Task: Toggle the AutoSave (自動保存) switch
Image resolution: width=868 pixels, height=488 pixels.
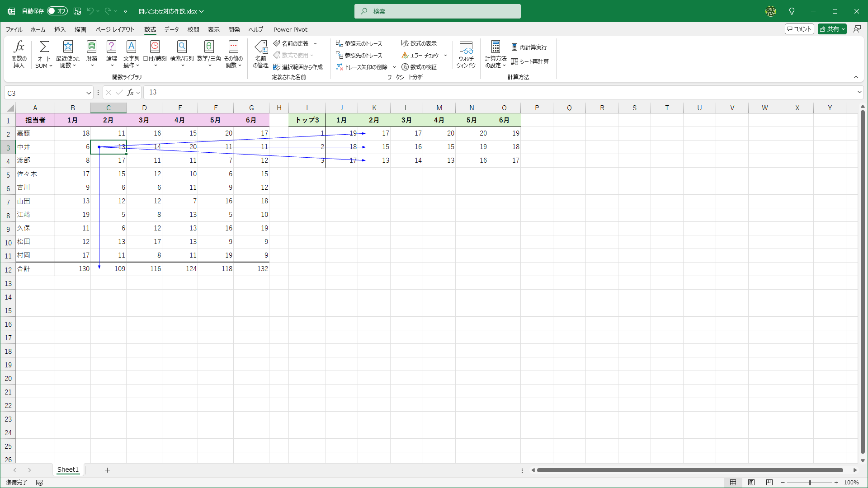Action: click(x=57, y=11)
